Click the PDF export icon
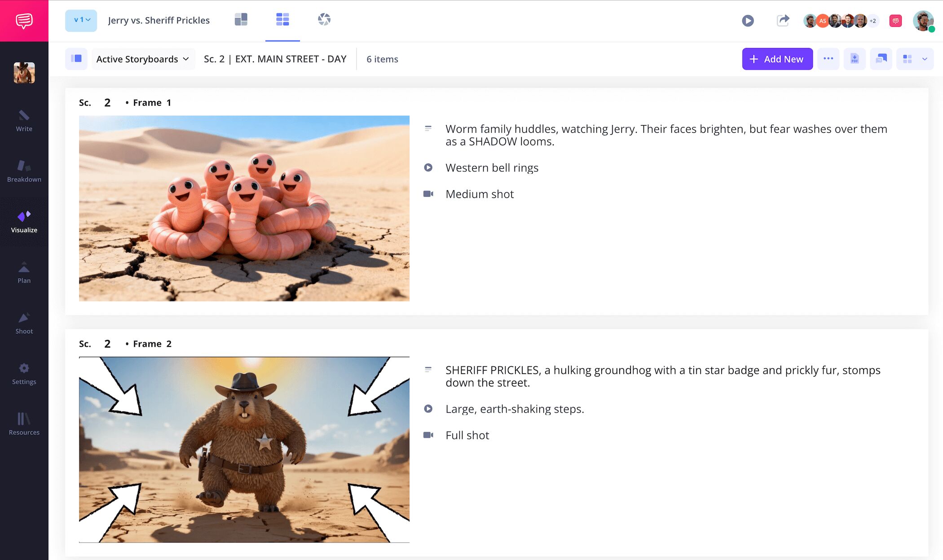Screen dimensions: 943x560 [855, 59]
